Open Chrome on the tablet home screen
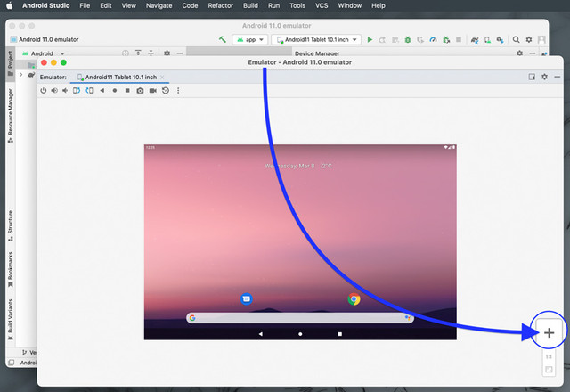Image resolution: width=570 pixels, height=392 pixels. tap(354, 299)
